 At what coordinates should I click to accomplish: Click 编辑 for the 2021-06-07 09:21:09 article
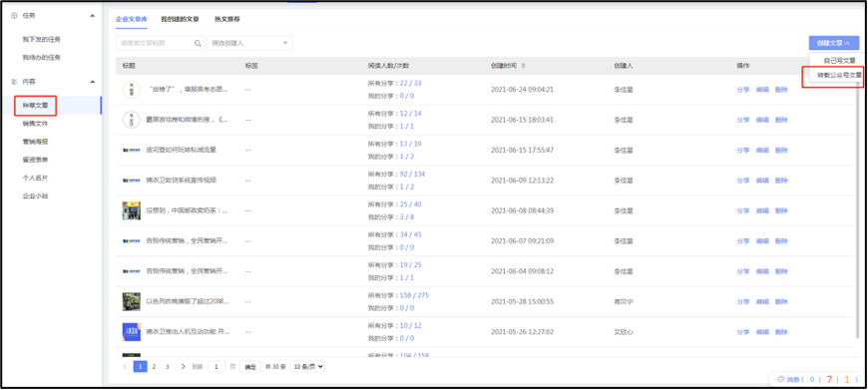[762, 241]
